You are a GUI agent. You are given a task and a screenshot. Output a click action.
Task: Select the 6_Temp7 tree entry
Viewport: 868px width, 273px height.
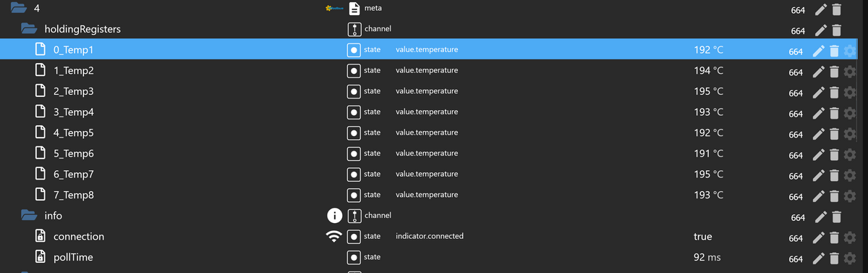74,175
